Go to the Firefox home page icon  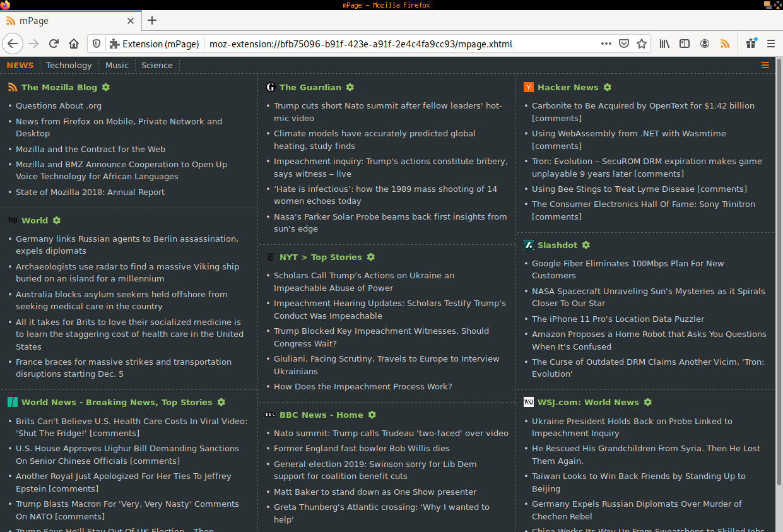point(74,44)
